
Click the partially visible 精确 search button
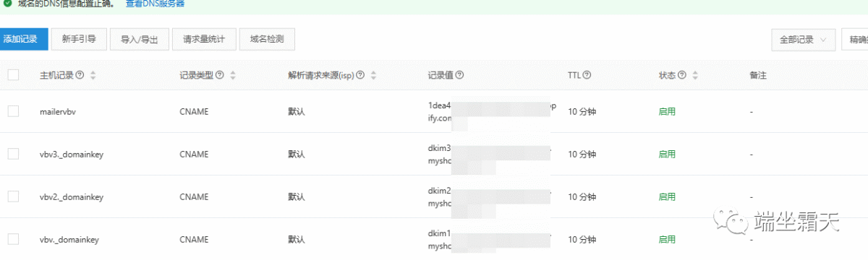click(854, 40)
